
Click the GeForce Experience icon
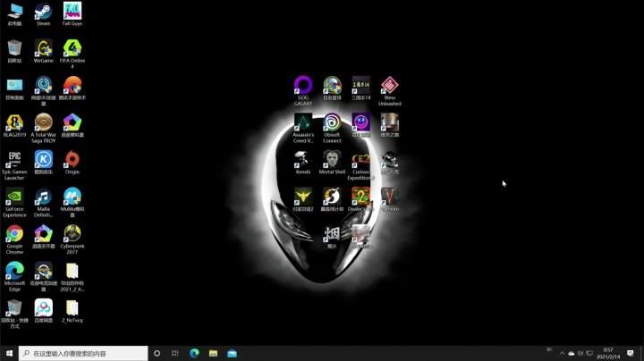(x=14, y=202)
